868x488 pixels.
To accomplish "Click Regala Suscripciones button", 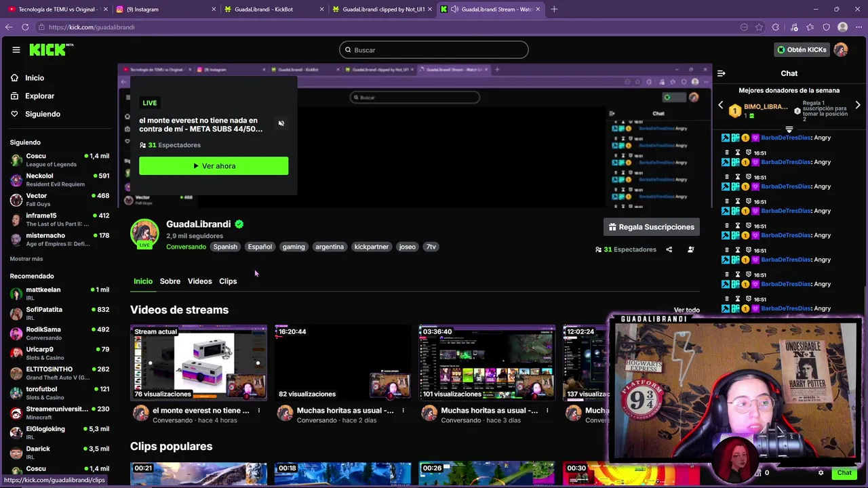I will (651, 227).
